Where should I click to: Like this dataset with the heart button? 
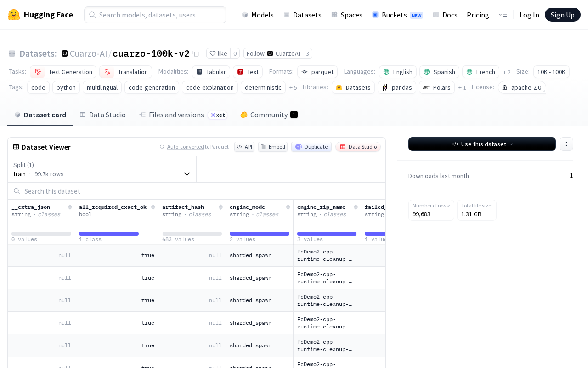pyautogui.click(x=218, y=53)
